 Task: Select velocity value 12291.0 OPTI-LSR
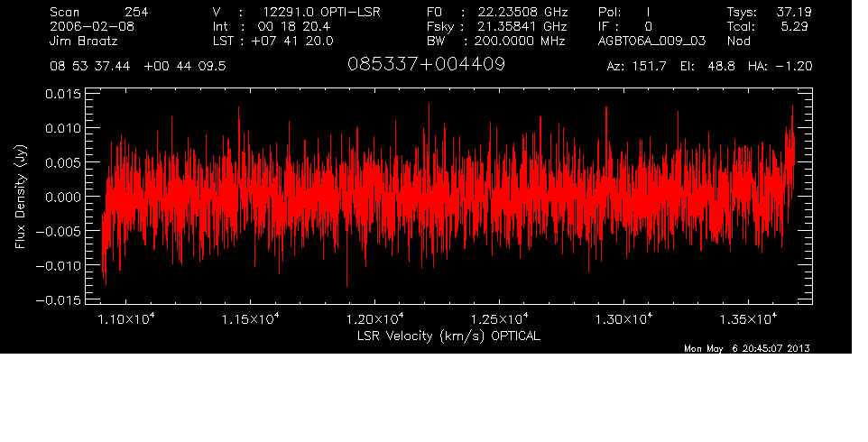(321, 12)
